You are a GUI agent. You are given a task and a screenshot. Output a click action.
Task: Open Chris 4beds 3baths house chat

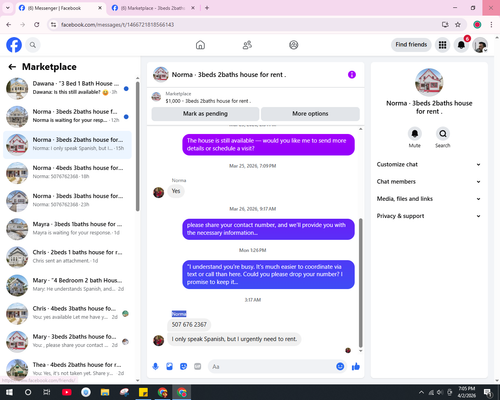coord(68,313)
